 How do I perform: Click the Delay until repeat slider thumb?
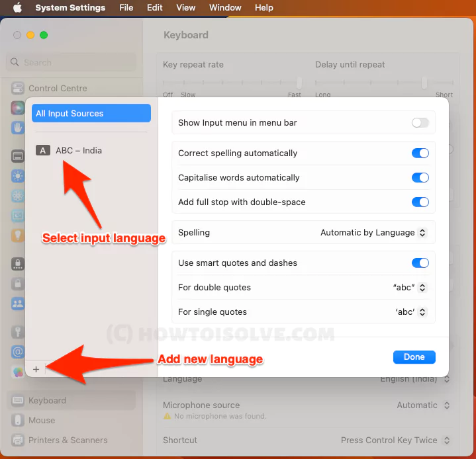[424, 83]
